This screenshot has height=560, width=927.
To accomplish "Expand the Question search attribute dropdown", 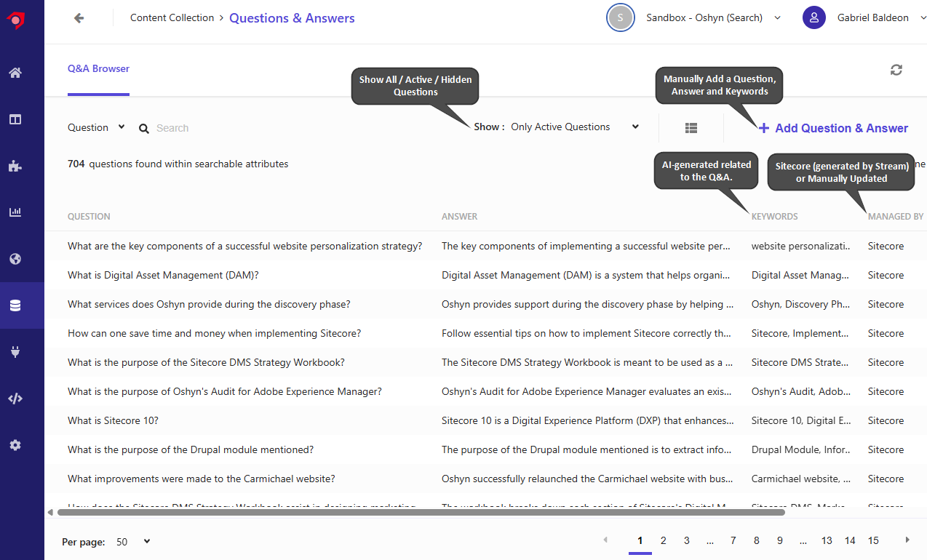I will tap(97, 127).
